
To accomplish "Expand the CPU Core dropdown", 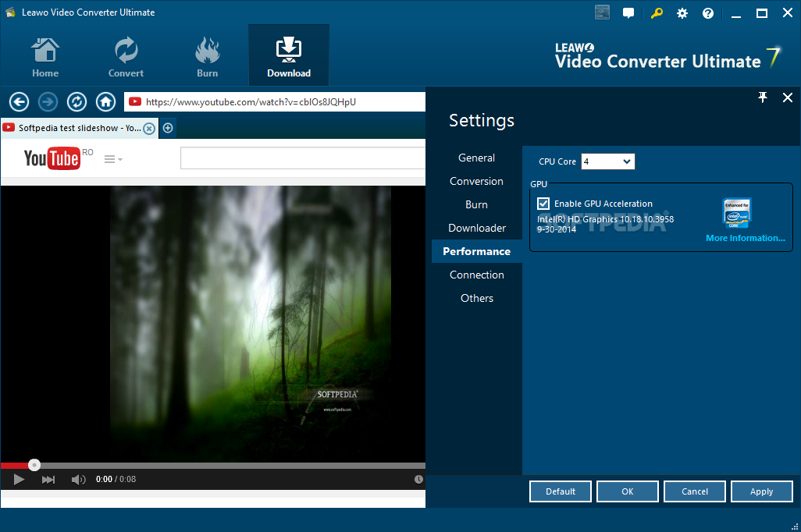I will pos(608,161).
